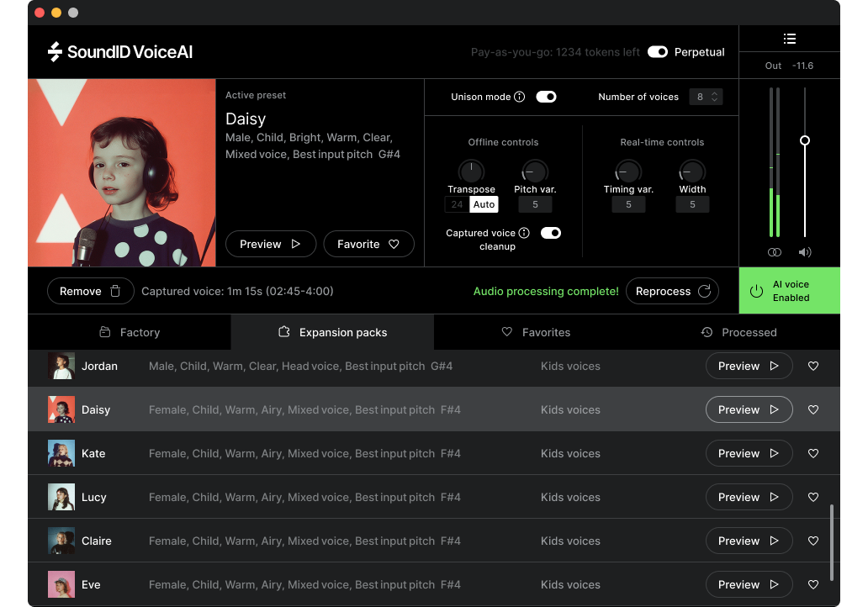This screenshot has width=868, height=607.
Task: Add active preset with Favorite button
Action: click(x=368, y=244)
